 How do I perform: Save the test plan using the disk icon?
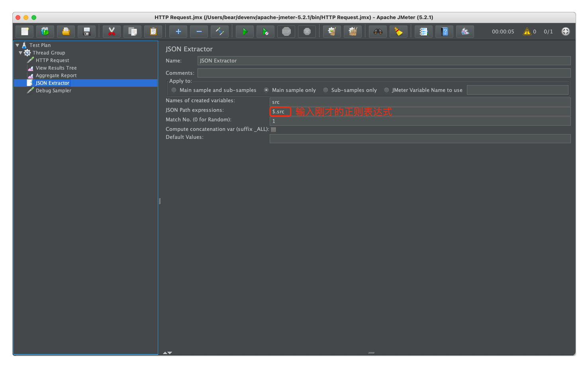click(x=87, y=31)
